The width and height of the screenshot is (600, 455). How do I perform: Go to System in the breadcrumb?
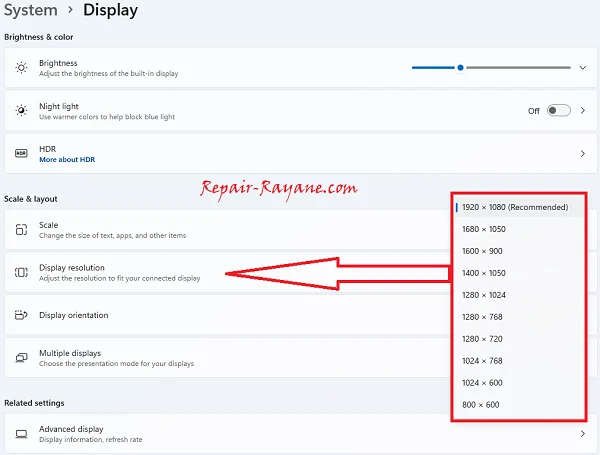[31, 11]
